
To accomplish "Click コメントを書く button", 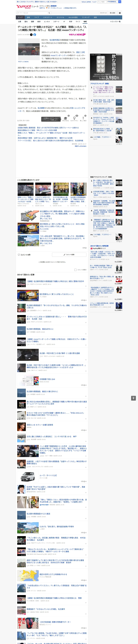I will [69, 255].
